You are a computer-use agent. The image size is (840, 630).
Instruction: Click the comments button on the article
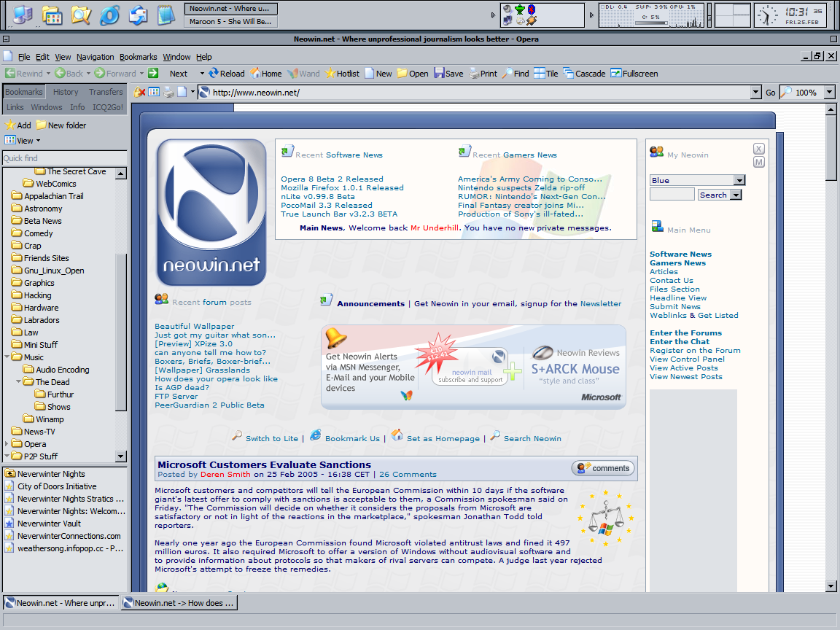tap(603, 468)
